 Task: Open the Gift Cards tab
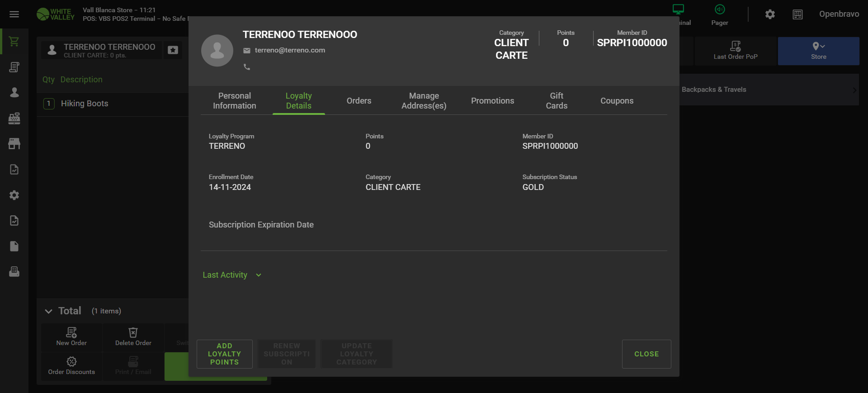coord(557,100)
